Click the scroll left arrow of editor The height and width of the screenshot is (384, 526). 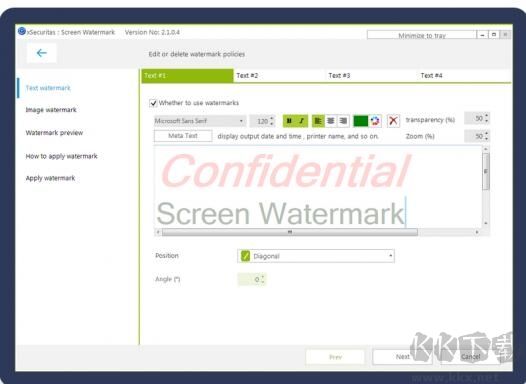(x=158, y=232)
